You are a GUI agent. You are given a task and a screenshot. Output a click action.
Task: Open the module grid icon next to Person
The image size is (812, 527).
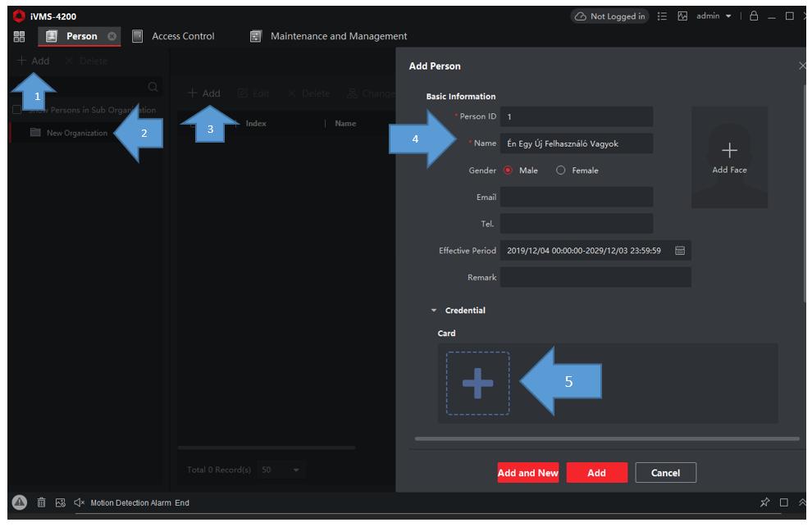coord(19,36)
